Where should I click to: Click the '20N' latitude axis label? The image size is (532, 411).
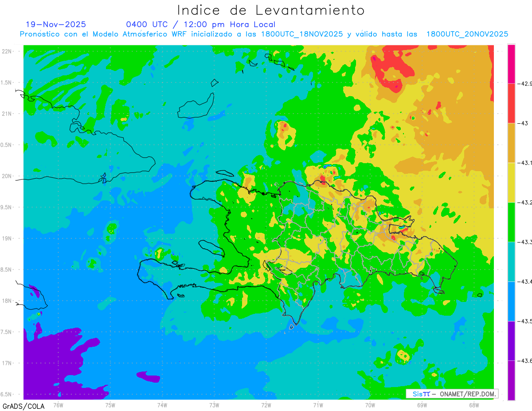click(x=7, y=176)
